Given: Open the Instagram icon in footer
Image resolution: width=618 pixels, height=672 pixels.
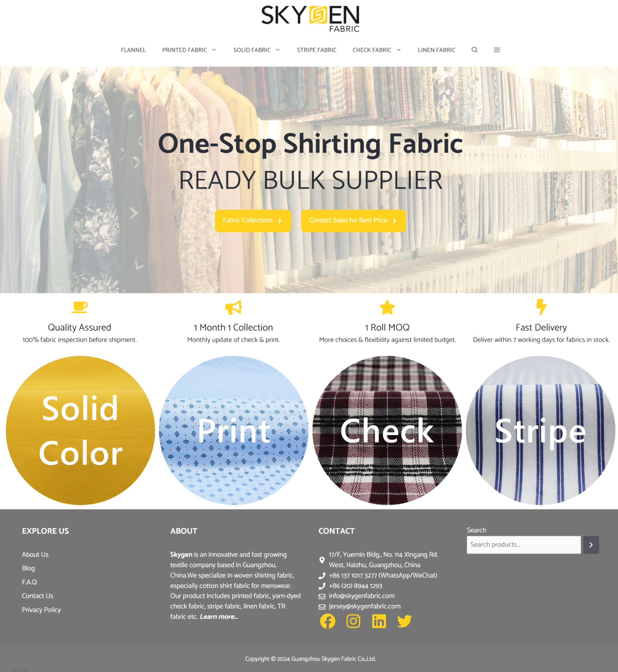Looking at the screenshot, I should point(353,621).
